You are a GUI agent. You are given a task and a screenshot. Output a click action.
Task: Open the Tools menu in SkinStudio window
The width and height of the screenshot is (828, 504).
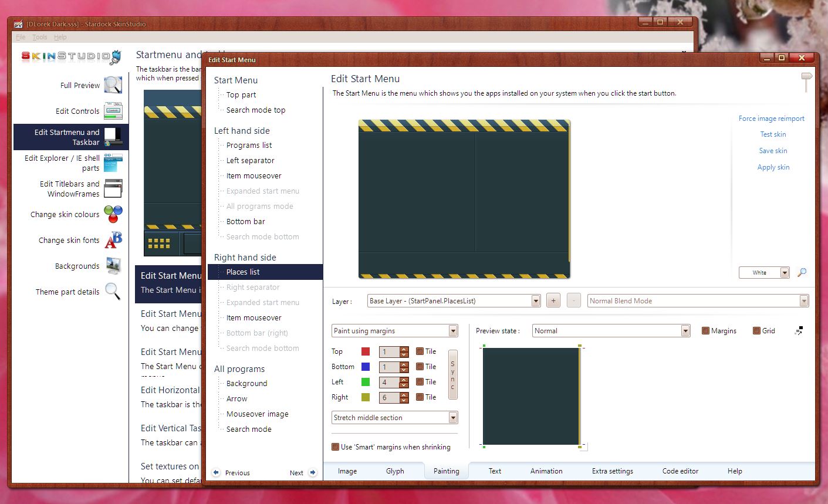point(40,37)
